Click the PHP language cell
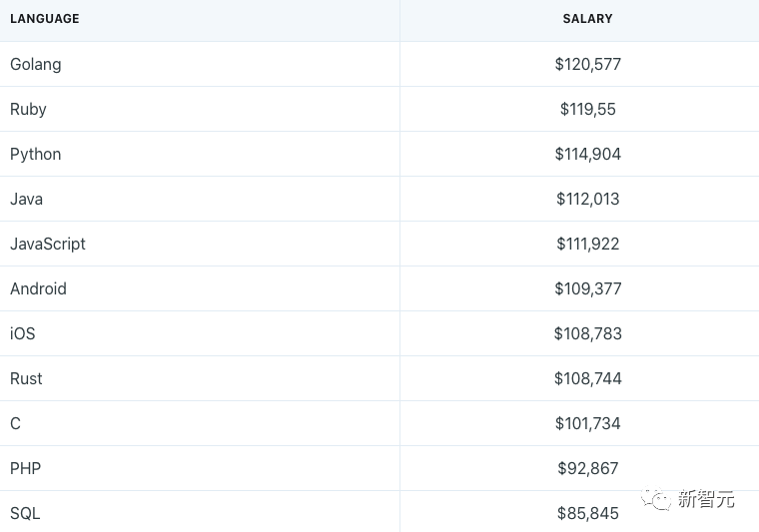 [x=25, y=468]
